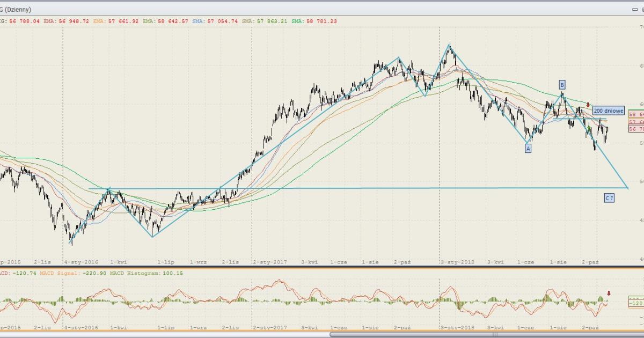Click the red arrow marker in MACD panel
The width and height of the screenshot is (644, 338).
coord(609,293)
